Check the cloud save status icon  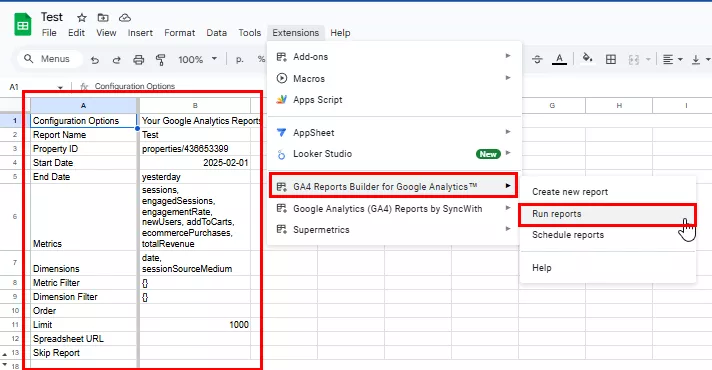[x=125, y=18]
